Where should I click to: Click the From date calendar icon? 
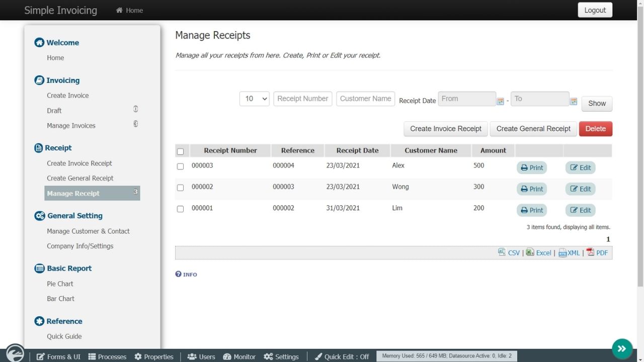pos(500,101)
